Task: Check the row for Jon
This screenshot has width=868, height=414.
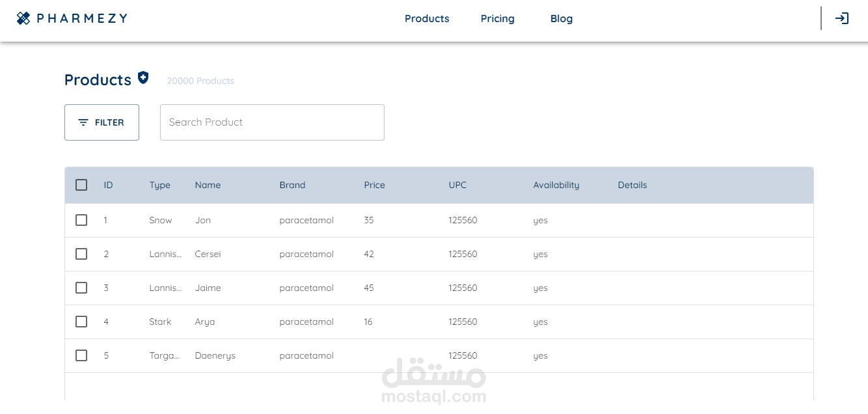Action: (x=81, y=220)
